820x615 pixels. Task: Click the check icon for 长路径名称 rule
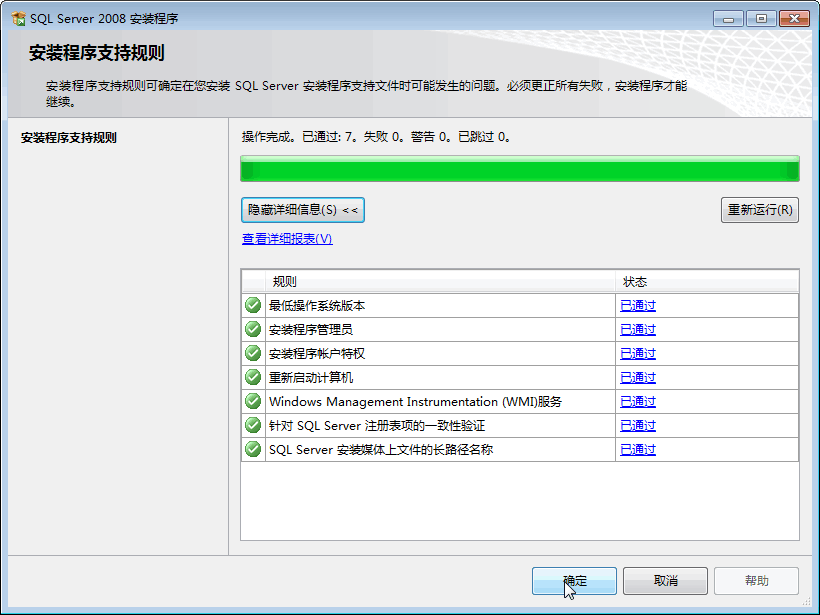[253, 449]
